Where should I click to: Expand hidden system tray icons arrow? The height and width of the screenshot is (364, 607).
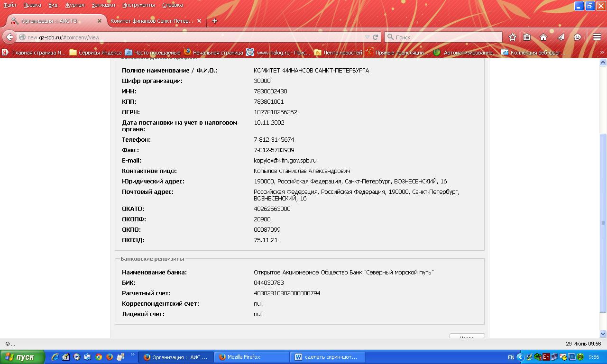tap(520, 357)
